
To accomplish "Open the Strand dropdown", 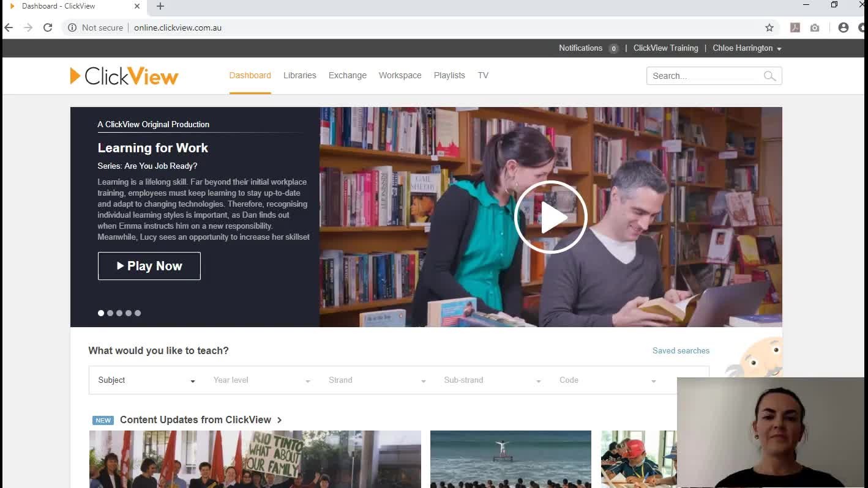I will click(377, 380).
